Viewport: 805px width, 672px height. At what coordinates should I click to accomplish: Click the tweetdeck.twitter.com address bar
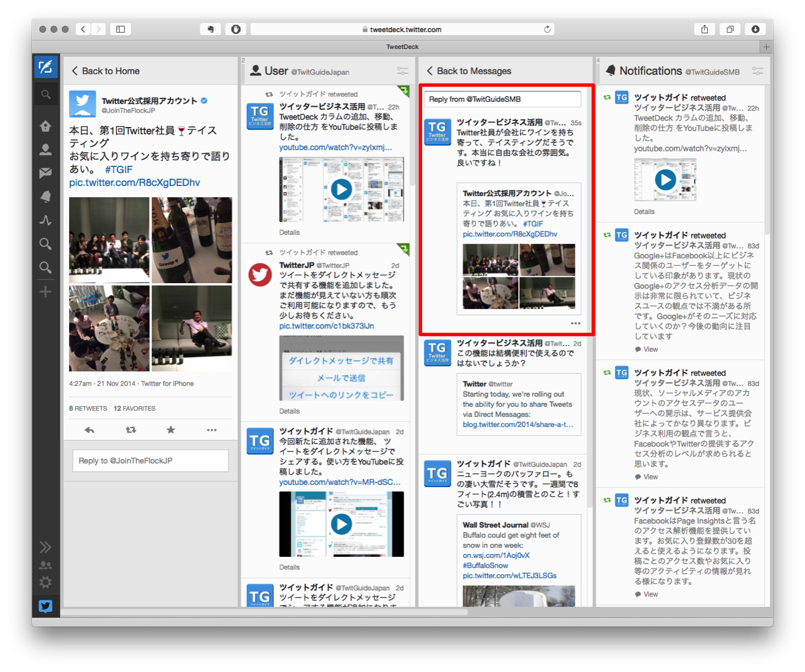click(x=402, y=29)
